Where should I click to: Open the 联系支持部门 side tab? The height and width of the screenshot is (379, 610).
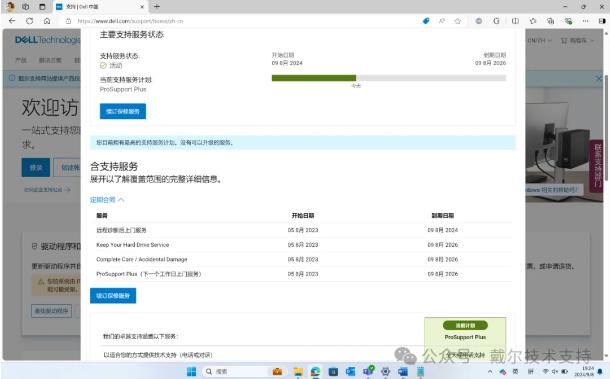click(x=597, y=166)
